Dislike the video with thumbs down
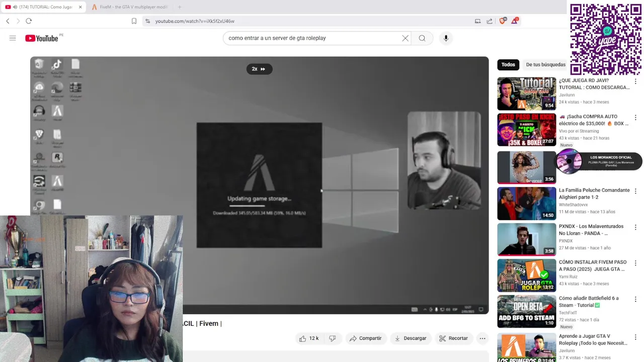This screenshot has height=362, width=644. [x=332, y=338]
